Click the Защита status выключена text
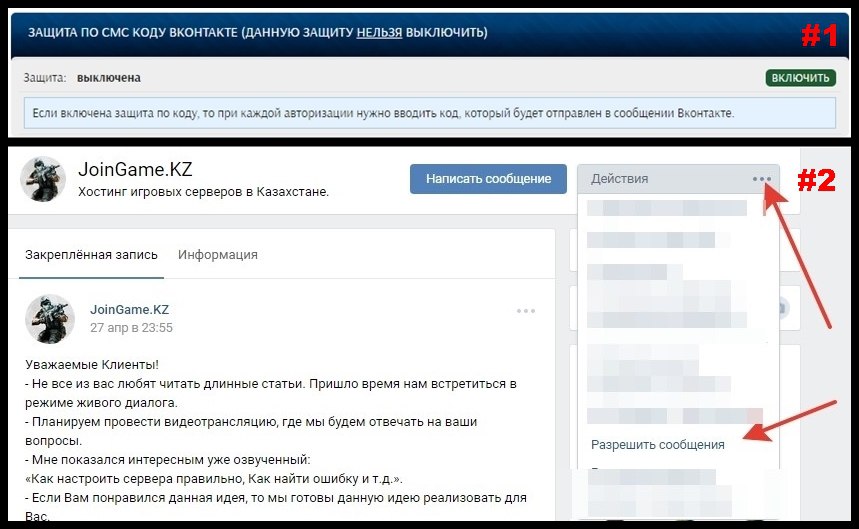 (108, 78)
